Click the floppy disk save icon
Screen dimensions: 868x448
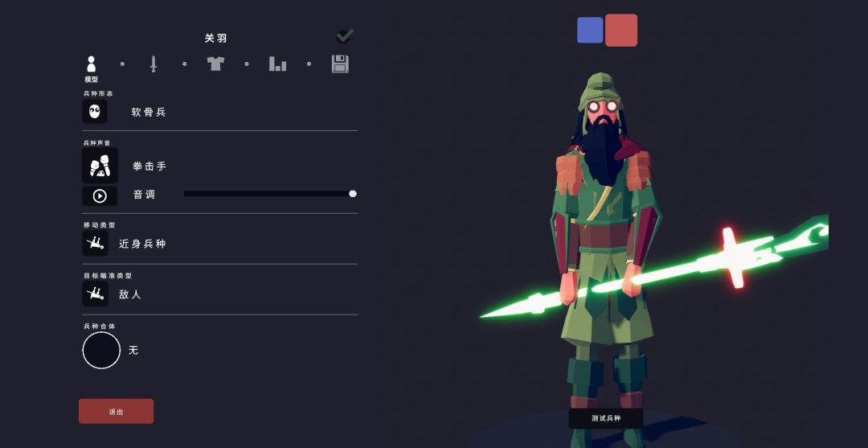[340, 64]
